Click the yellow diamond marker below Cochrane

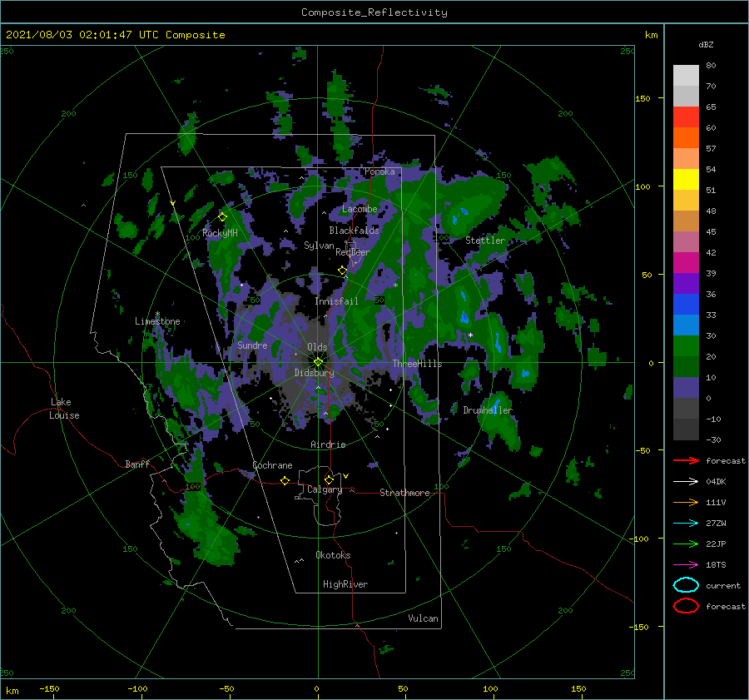(285, 480)
